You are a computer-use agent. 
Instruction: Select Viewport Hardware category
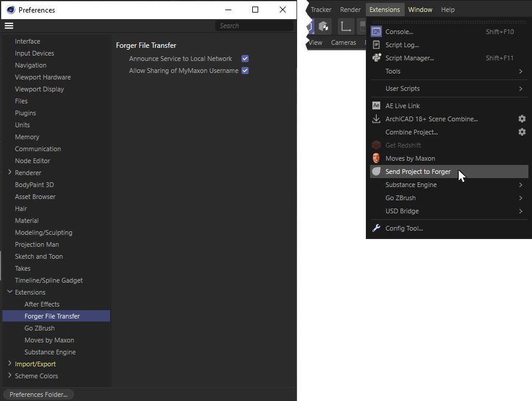tap(43, 77)
